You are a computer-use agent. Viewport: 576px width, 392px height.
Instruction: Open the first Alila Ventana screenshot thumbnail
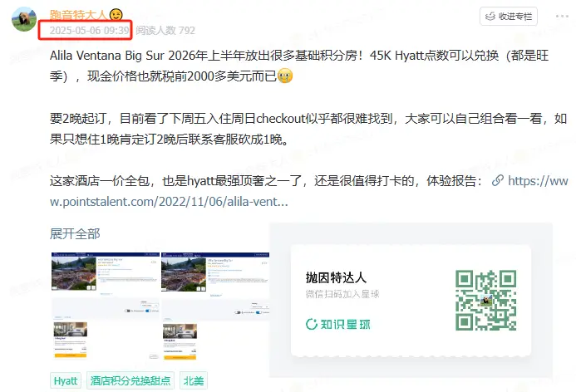[106, 306]
